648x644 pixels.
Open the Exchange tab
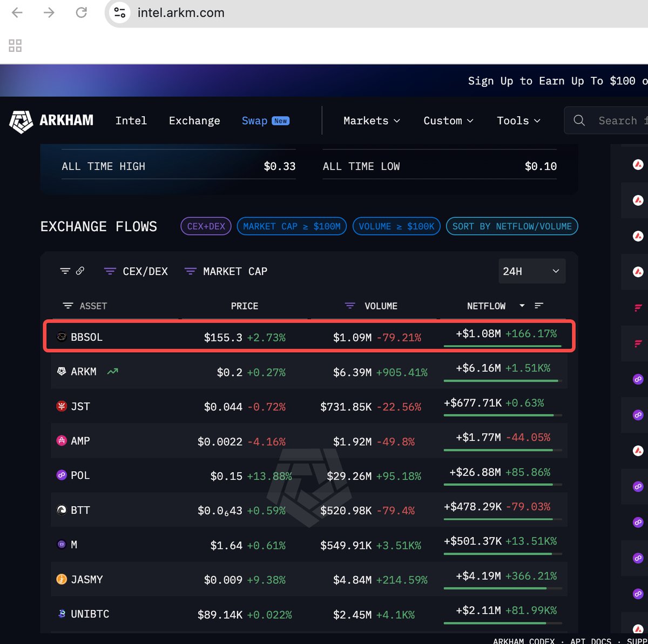coord(194,120)
